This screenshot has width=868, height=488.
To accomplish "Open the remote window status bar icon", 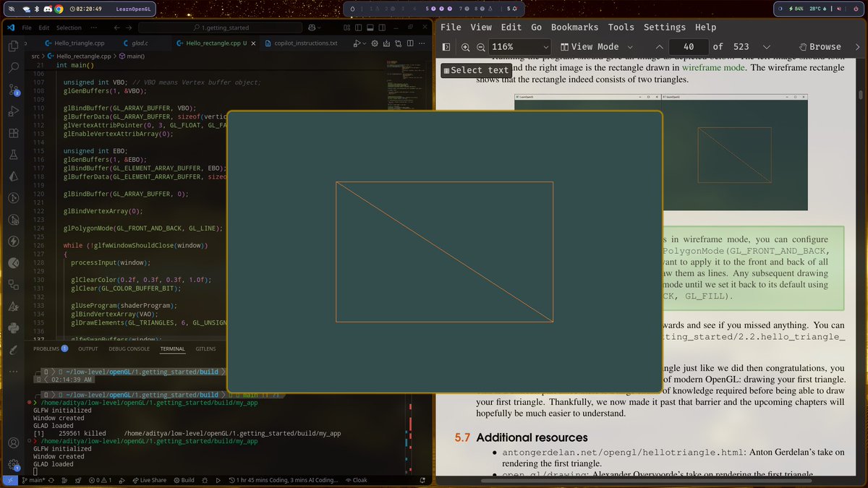I will 10,480.
